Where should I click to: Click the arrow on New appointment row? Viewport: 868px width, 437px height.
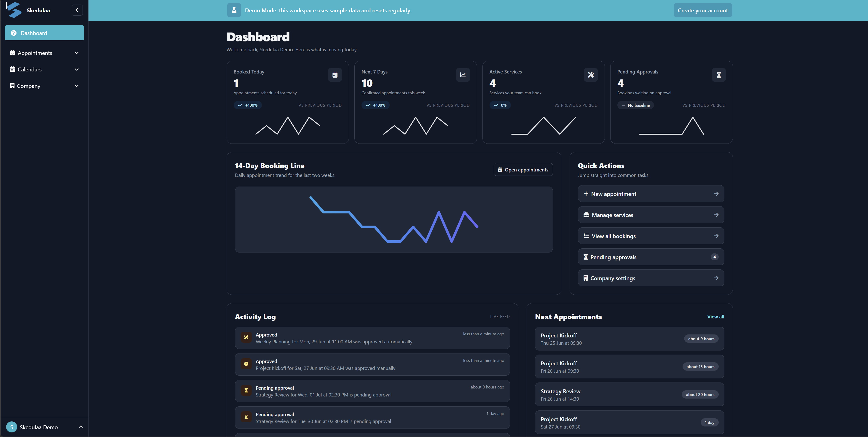716,194
